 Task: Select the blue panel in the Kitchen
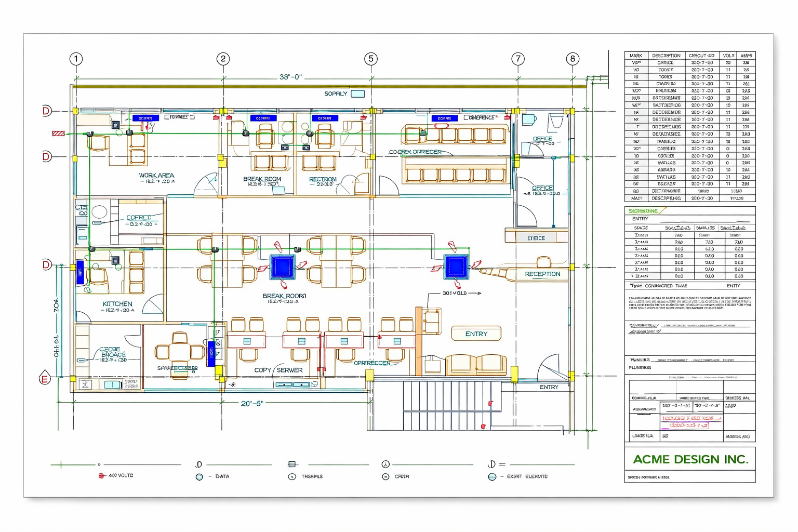tap(80, 272)
